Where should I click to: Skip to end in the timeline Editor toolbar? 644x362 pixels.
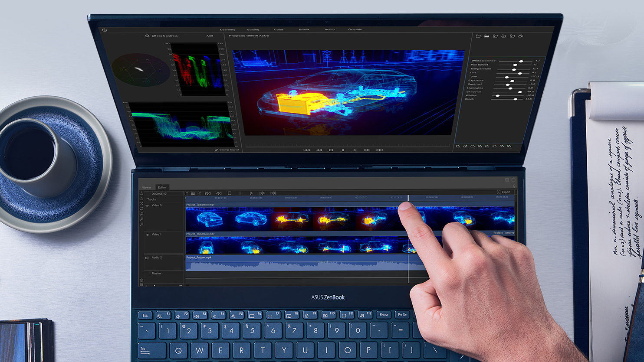[x=273, y=193]
